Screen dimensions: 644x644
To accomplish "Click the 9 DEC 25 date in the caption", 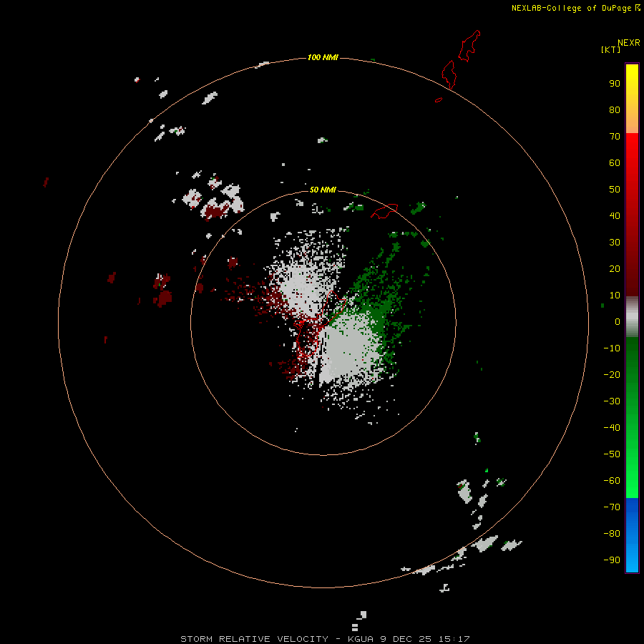I will [406, 639].
